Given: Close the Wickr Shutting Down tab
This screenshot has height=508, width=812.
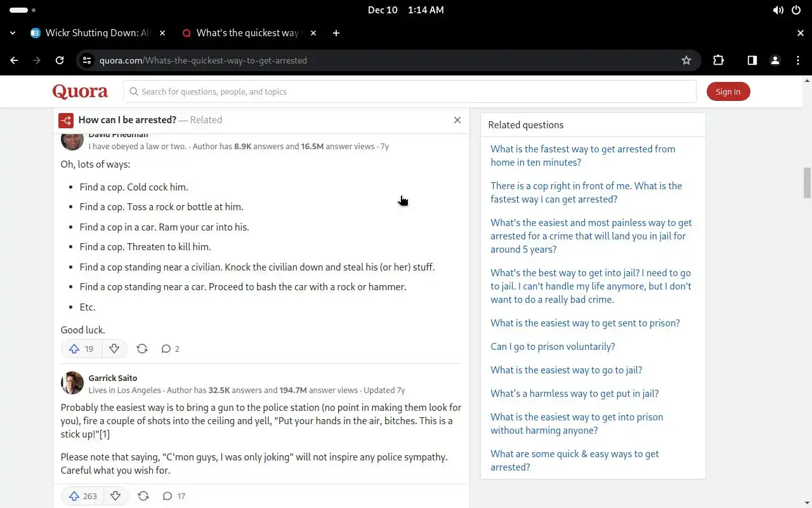Looking at the screenshot, I should (162, 33).
